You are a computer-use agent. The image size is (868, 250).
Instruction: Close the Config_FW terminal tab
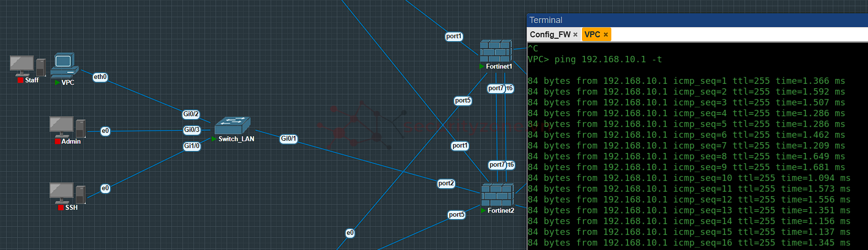tap(575, 34)
